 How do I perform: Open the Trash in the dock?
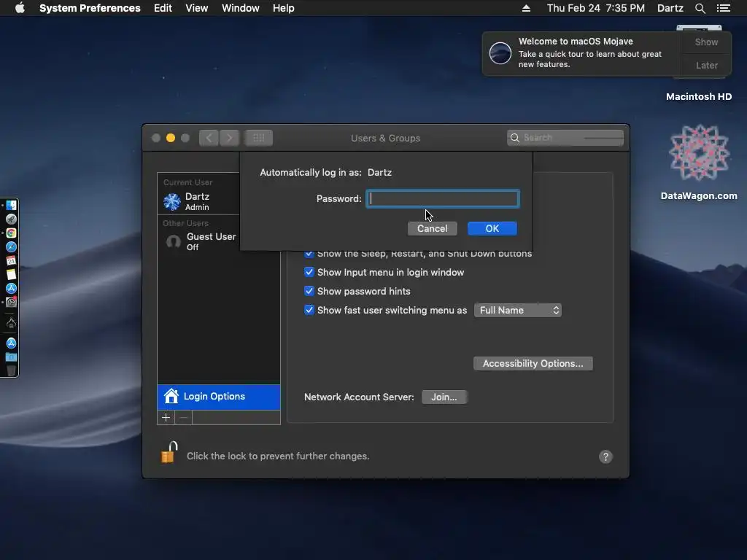coord(11,370)
